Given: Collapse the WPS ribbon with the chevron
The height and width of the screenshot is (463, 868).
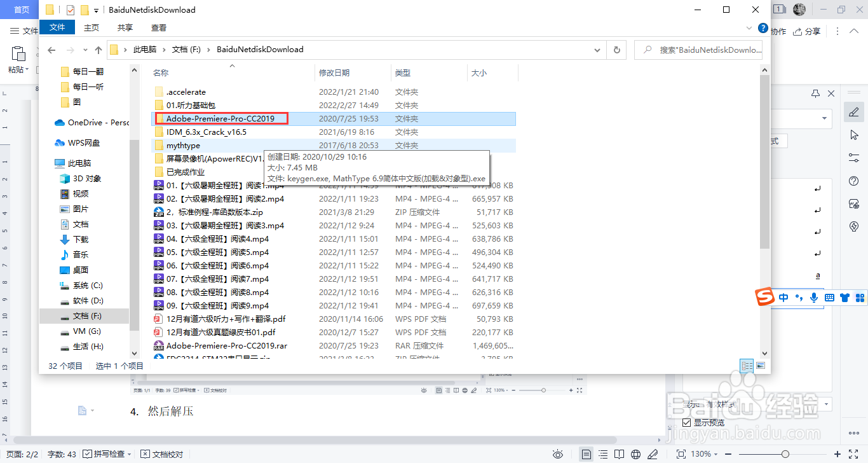Looking at the screenshot, I should pos(855,31).
